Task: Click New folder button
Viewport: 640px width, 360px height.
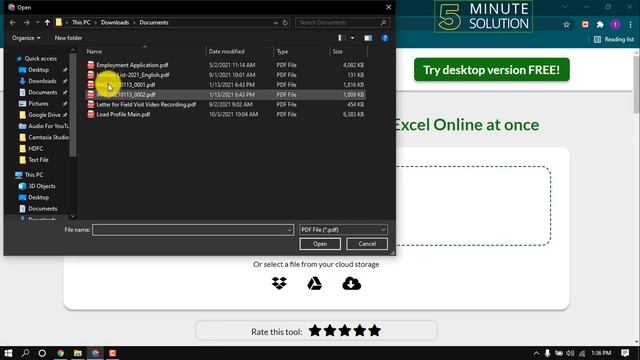Action: pyautogui.click(x=69, y=38)
